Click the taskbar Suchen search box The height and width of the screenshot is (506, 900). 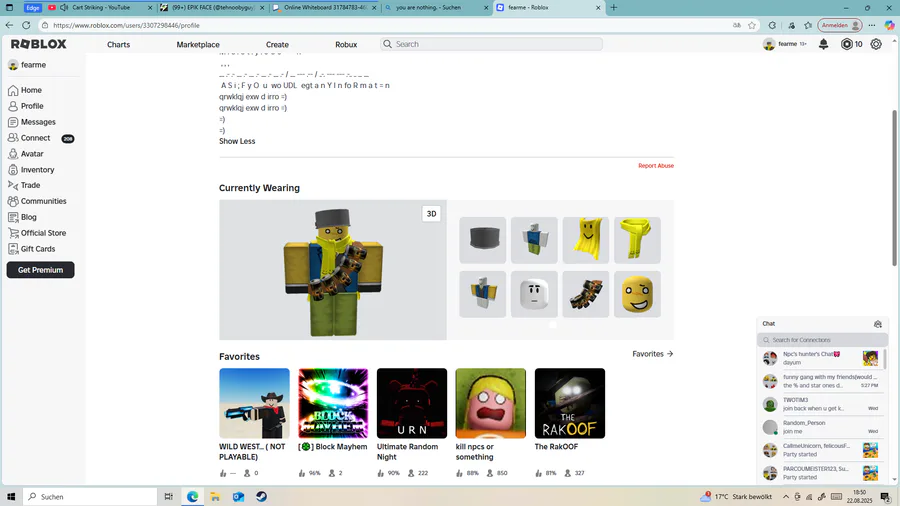[x=90, y=497]
